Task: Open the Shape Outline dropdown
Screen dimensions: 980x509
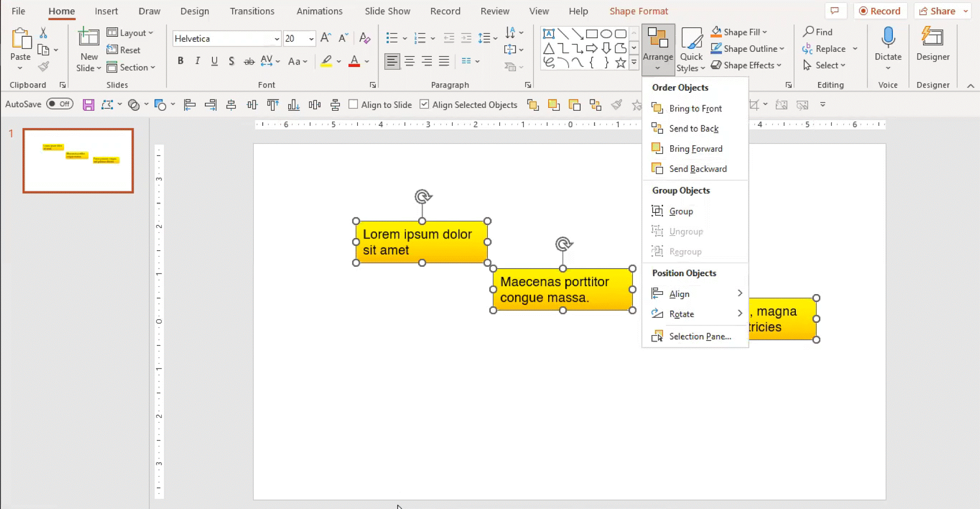Action: (748, 49)
